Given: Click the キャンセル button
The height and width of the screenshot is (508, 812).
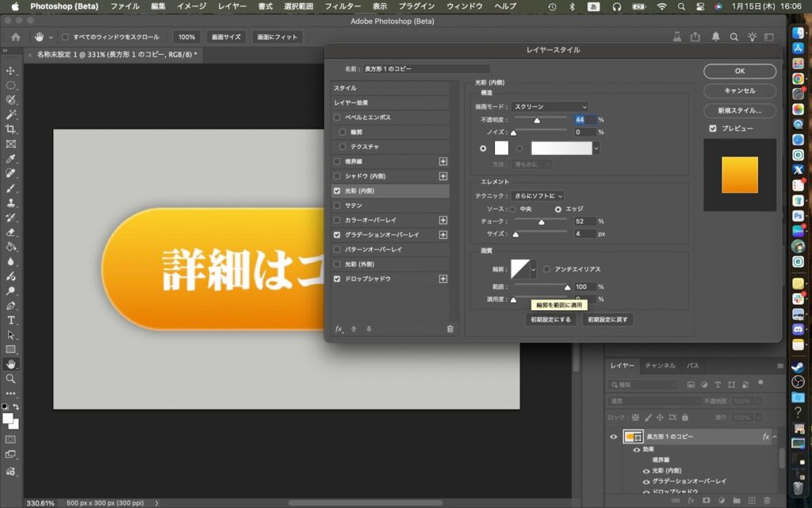Looking at the screenshot, I should (x=739, y=90).
